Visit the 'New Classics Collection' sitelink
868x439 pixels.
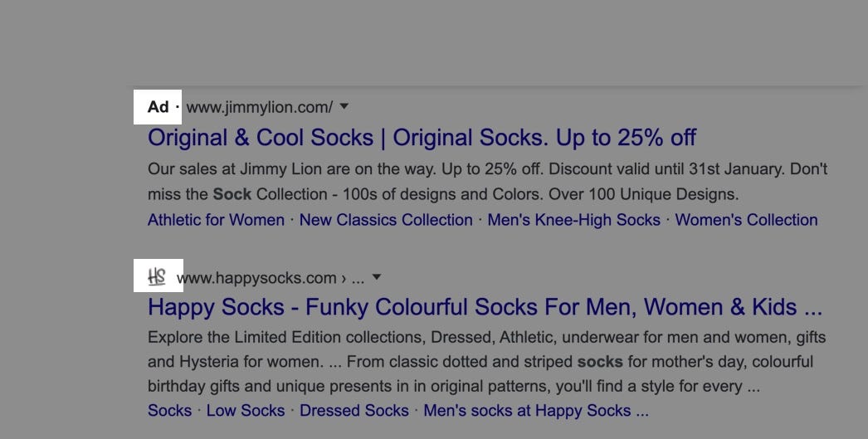386,220
